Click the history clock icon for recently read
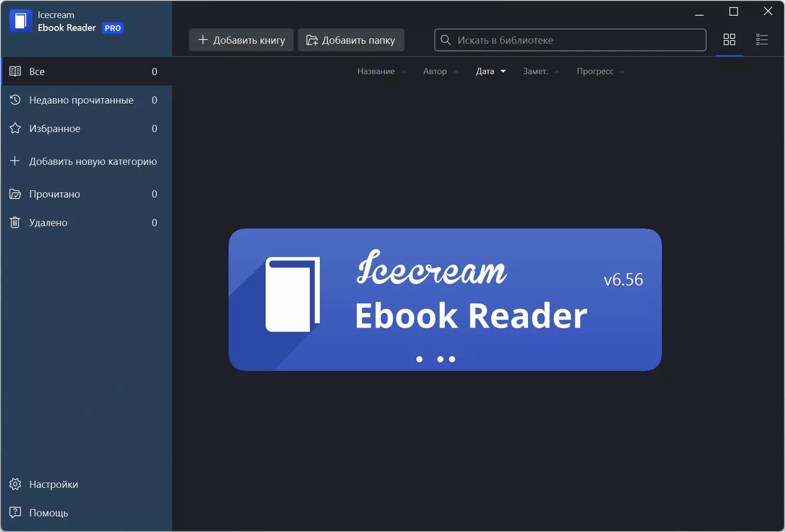The height and width of the screenshot is (532, 785). click(x=15, y=100)
